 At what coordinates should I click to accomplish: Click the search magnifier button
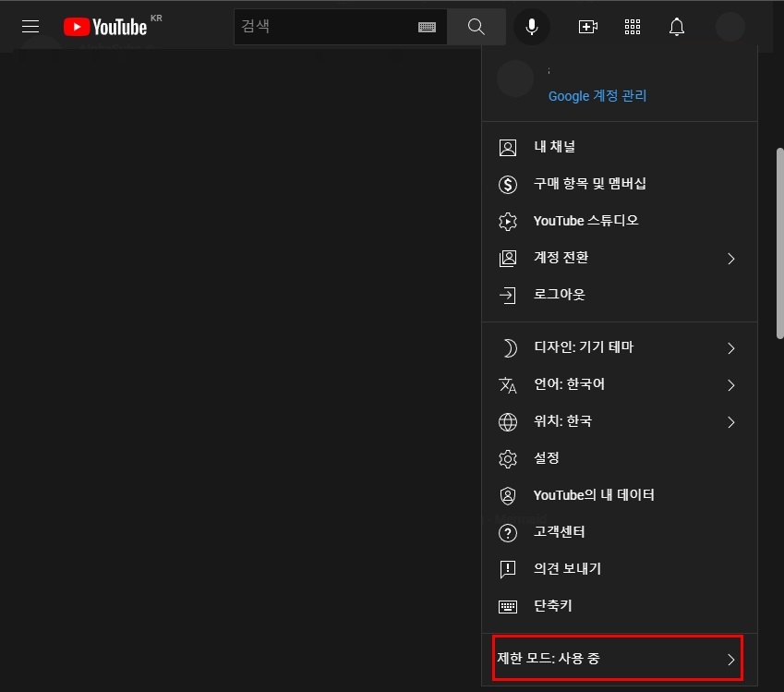pos(476,26)
